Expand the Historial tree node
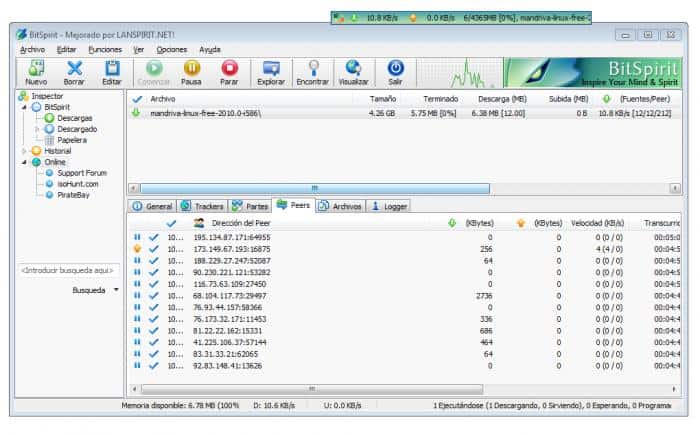 tap(25, 151)
